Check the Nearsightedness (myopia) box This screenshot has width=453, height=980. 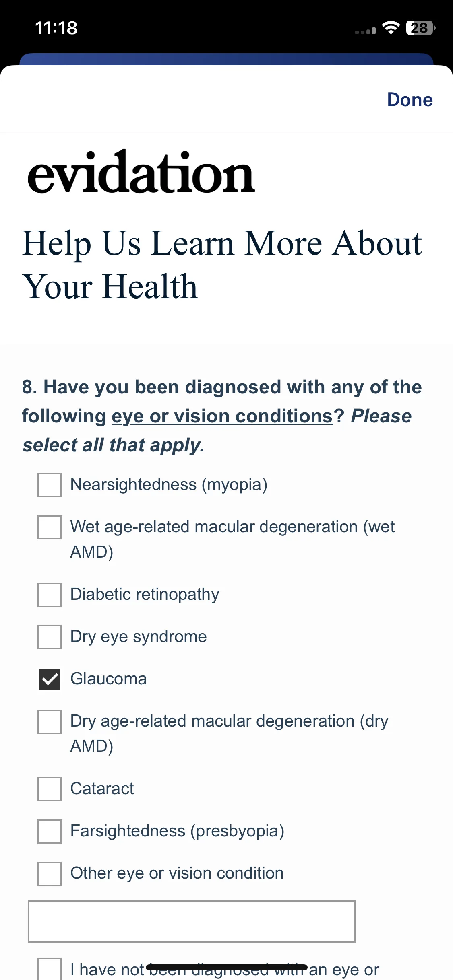[50, 485]
